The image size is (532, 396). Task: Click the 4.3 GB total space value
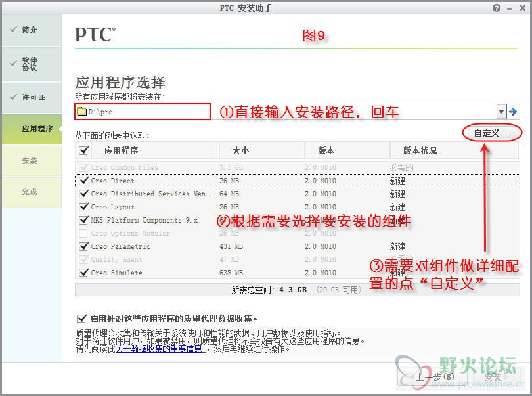point(293,290)
